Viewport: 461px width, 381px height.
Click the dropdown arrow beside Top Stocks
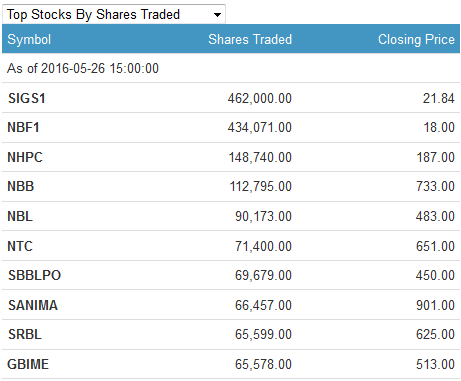click(217, 15)
